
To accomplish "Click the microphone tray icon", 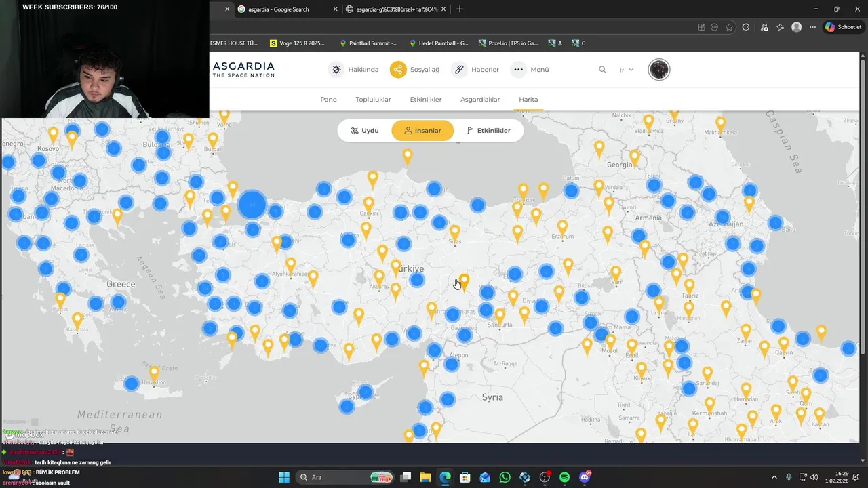I will (789, 477).
